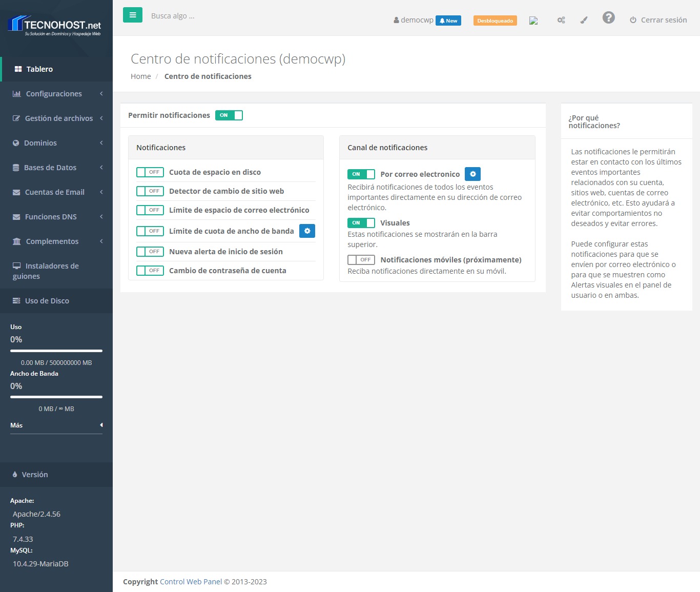This screenshot has height=592, width=700.
Task: Open the gears settings icon in header
Action: [561, 21]
